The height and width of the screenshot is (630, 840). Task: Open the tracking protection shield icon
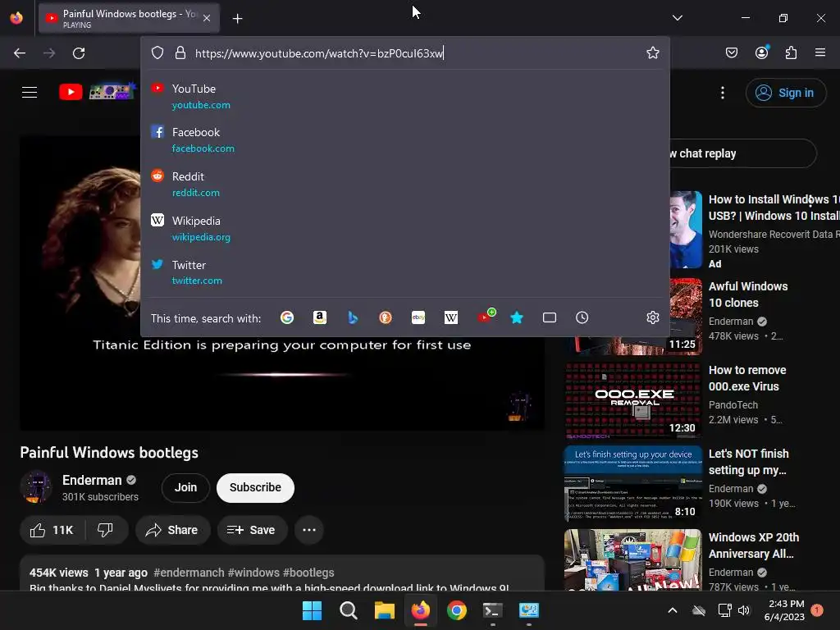[157, 53]
